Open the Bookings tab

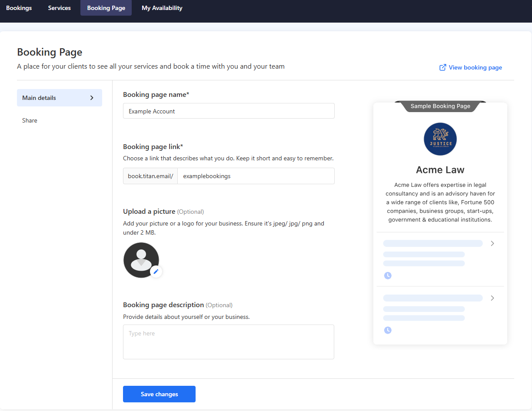pos(19,8)
